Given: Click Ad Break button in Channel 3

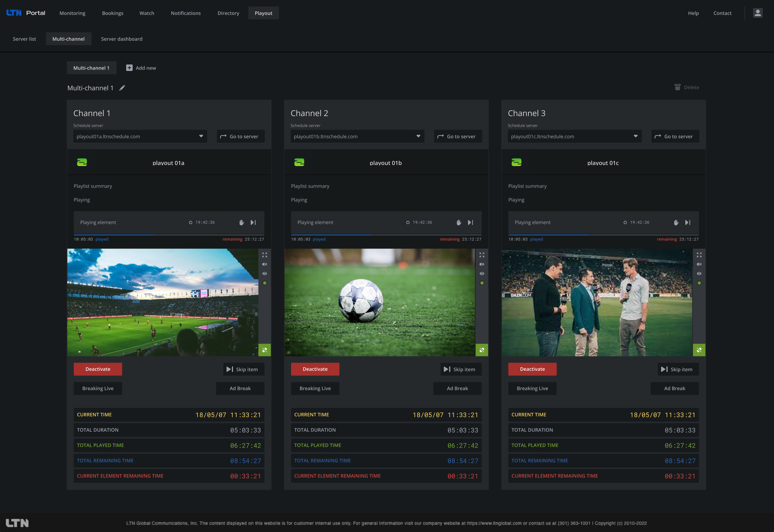Looking at the screenshot, I should [x=675, y=388].
